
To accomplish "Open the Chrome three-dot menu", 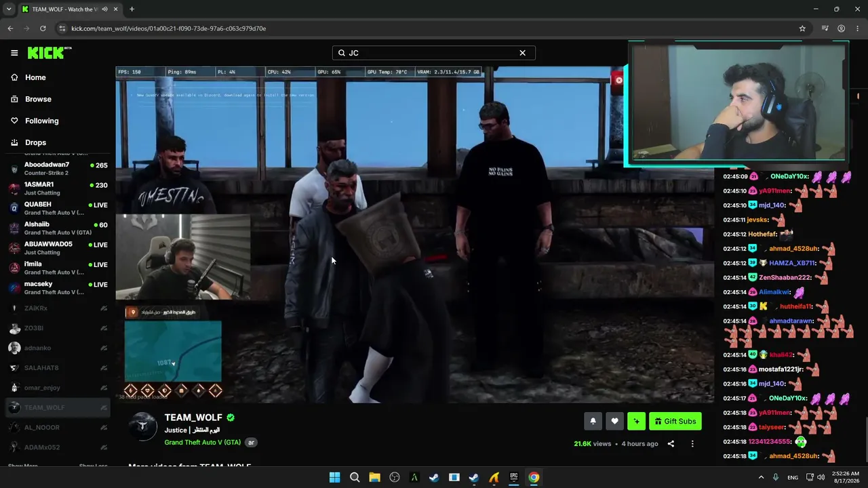I will (x=858, y=28).
